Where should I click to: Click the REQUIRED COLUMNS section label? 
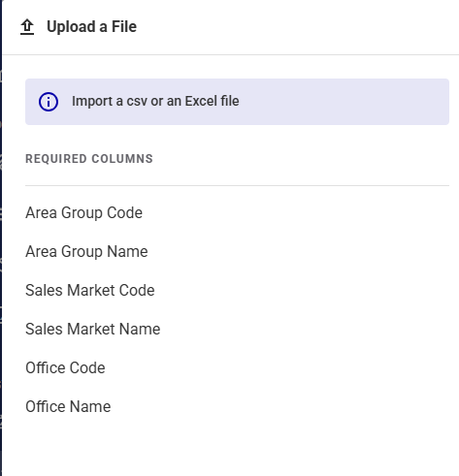pos(89,159)
